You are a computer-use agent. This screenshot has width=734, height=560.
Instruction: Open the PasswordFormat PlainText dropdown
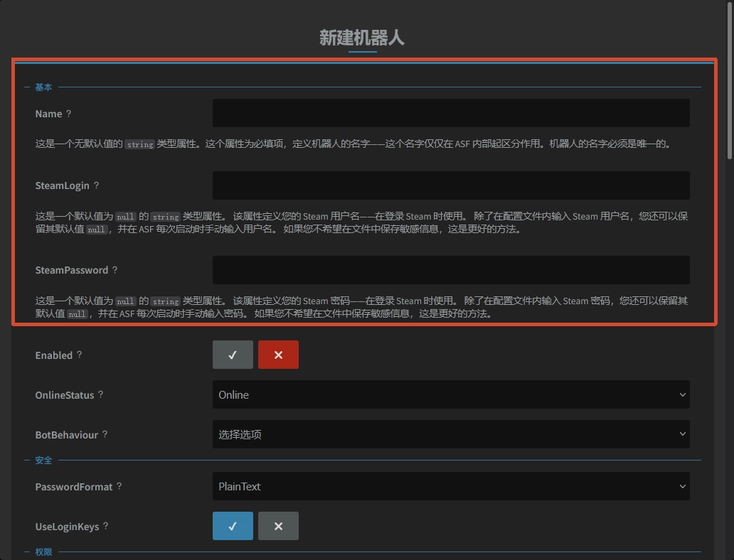[451, 486]
